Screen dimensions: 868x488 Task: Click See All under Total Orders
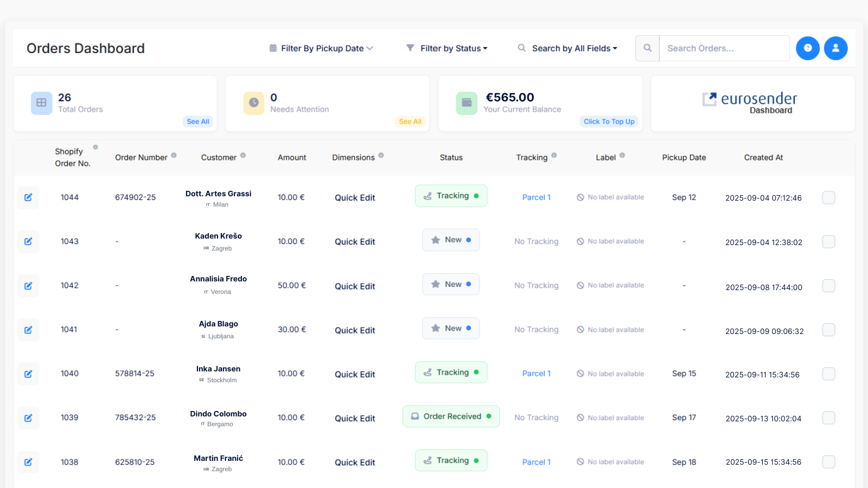pos(197,121)
